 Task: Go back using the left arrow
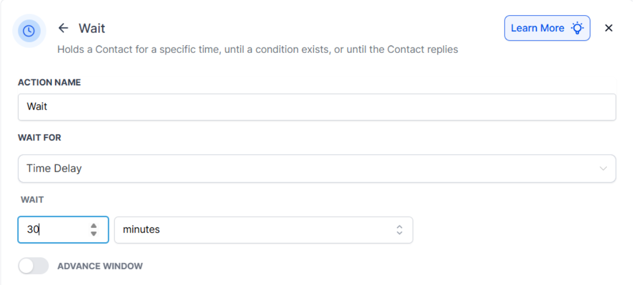tap(64, 28)
